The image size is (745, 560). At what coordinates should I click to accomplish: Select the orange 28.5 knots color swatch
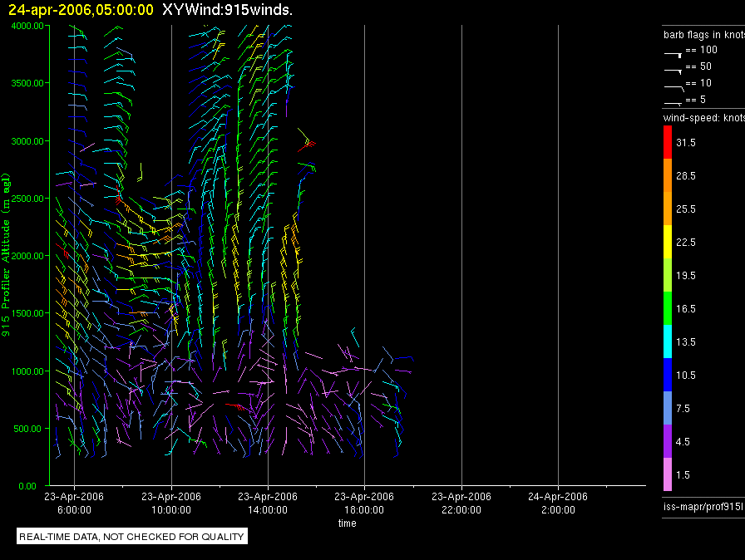pos(667,175)
